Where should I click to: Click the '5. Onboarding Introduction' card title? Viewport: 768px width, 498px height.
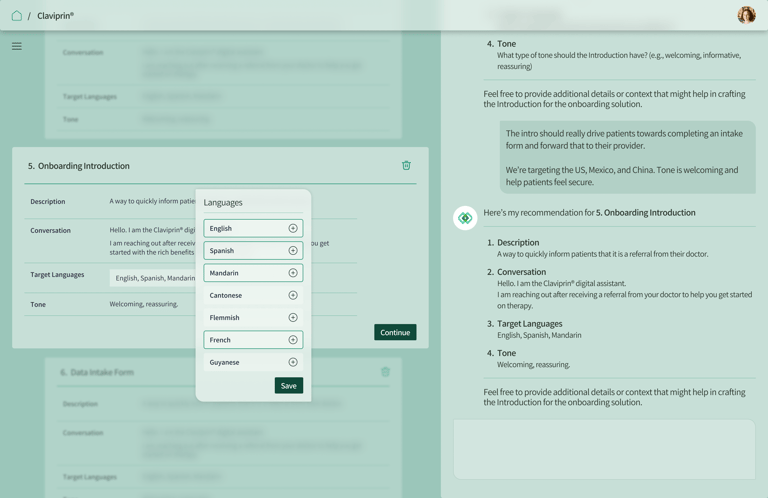coord(79,166)
